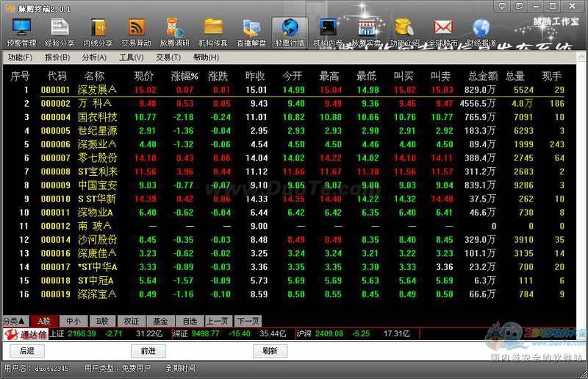588x379 pixels.
Task: Switch to the A股 tab
Action: point(44,321)
